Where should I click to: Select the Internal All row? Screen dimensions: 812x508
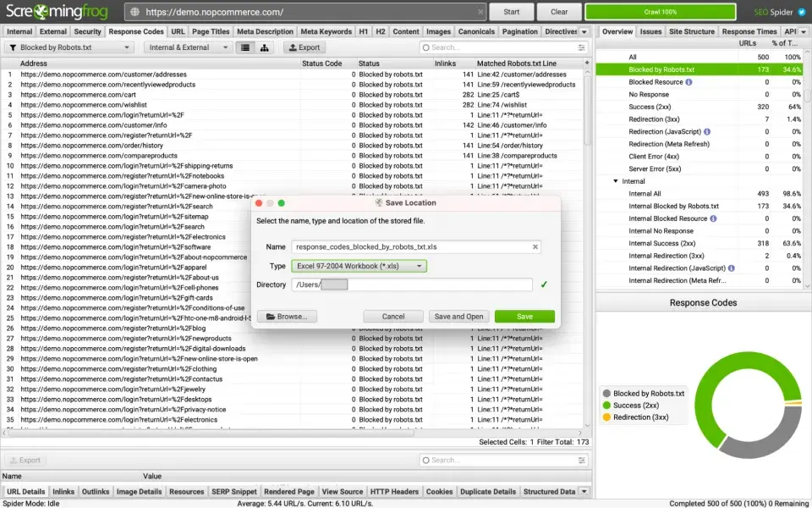coord(700,194)
